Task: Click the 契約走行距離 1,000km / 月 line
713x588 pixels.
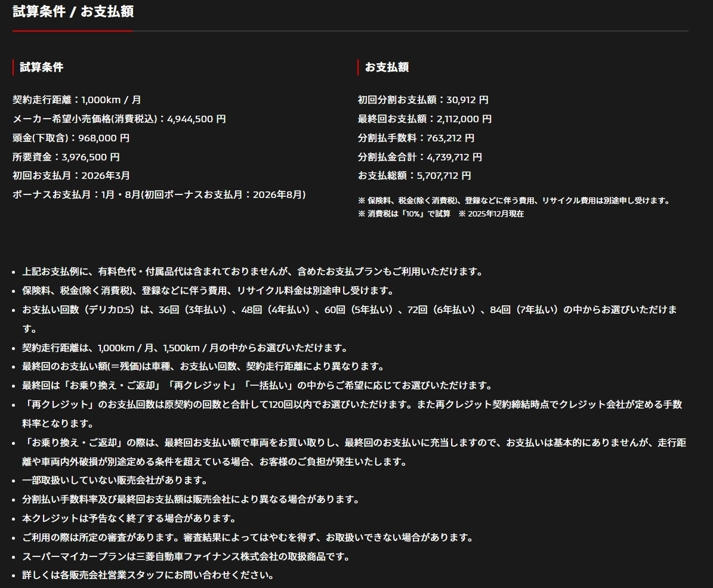Action: 77,100
